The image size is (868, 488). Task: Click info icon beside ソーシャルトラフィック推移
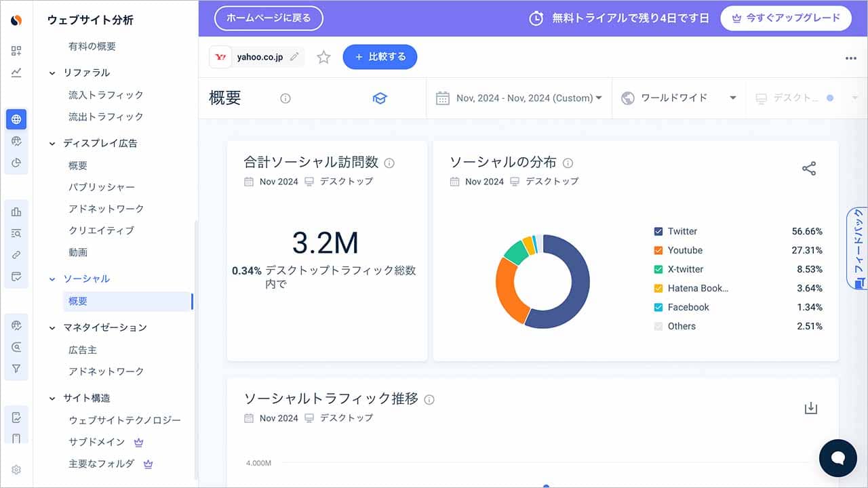tap(429, 399)
